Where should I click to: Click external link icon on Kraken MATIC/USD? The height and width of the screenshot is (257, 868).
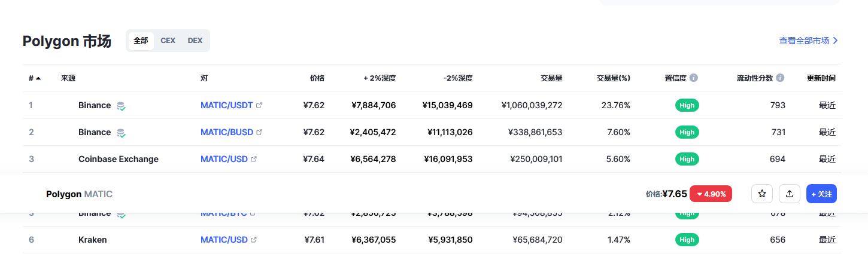click(253, 240)
